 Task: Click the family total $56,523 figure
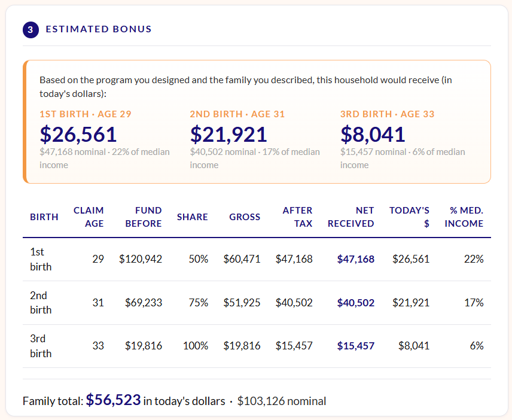click(x=113, y=400)
